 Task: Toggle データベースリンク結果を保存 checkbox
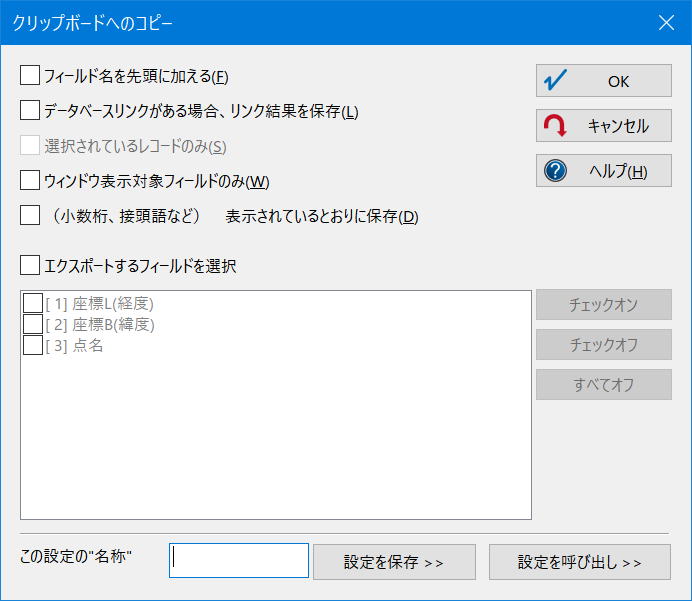coord(30,110)
